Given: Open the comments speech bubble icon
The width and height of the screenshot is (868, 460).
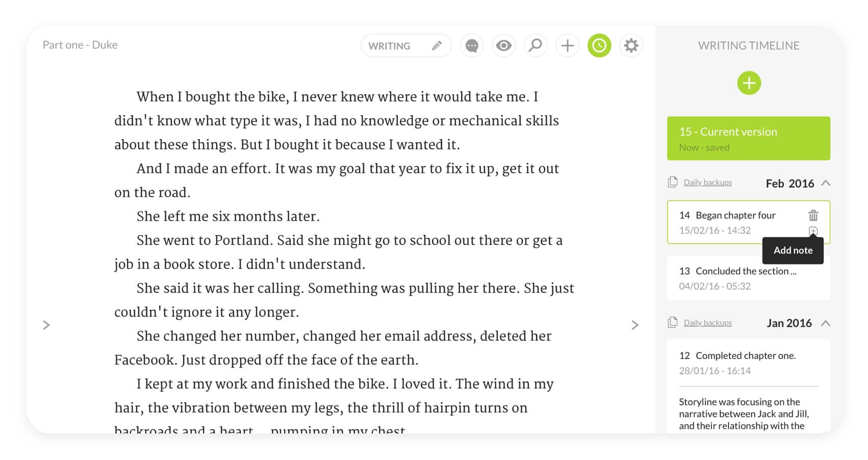Looking at the screenshot, I should click(472, 46).
